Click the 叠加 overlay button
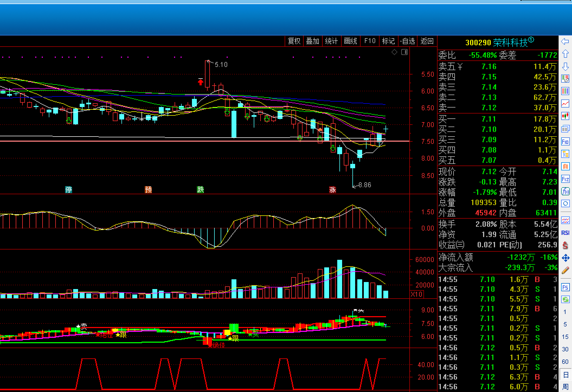 (x=313, y=41)
